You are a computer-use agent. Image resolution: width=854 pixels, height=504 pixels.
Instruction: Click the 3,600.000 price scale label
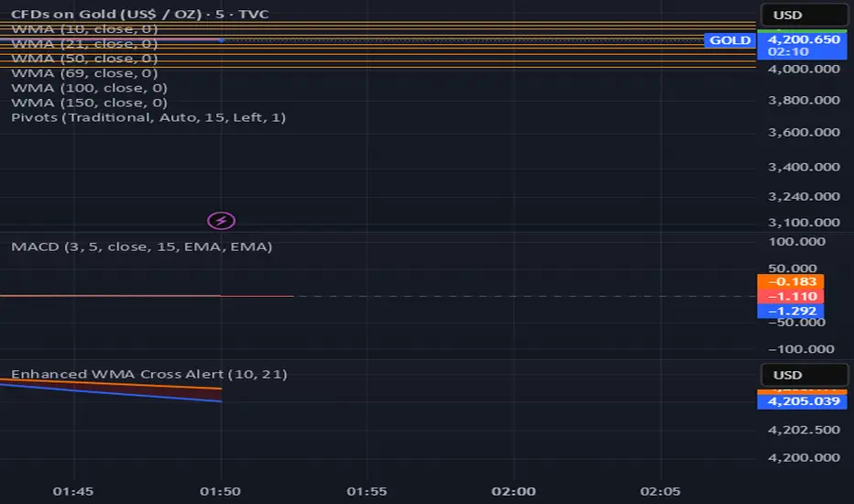coord(804,132)
